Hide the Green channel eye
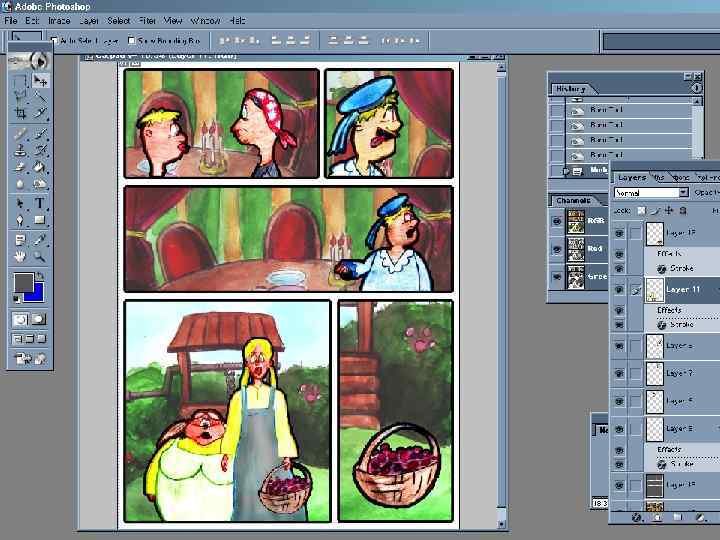This screenshot has height=540, width=720. [557, 277]
